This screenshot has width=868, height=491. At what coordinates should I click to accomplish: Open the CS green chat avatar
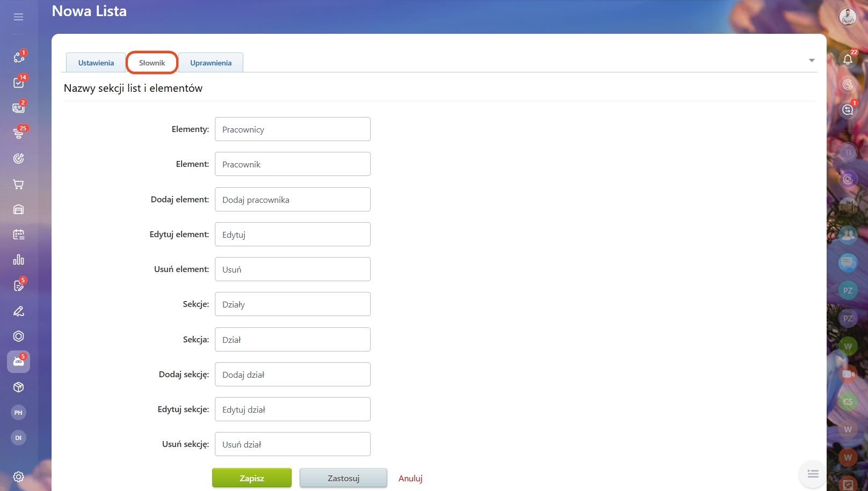pyautogui.click(x=848, y=401)
